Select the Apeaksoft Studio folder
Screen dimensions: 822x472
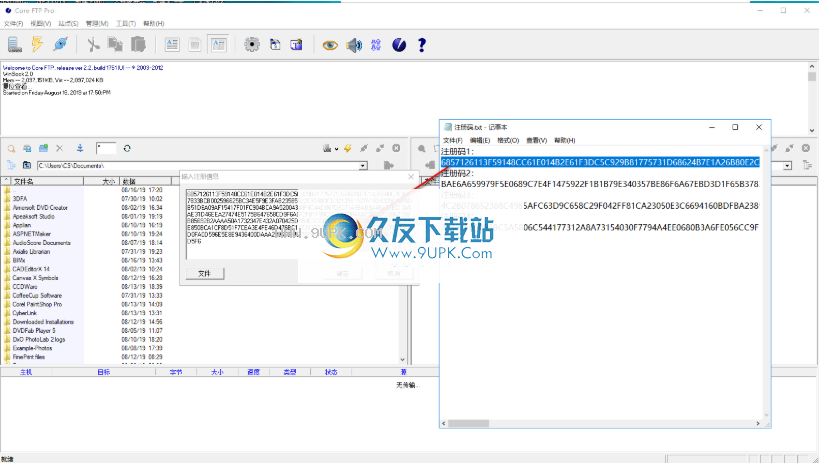click(34, 217)
